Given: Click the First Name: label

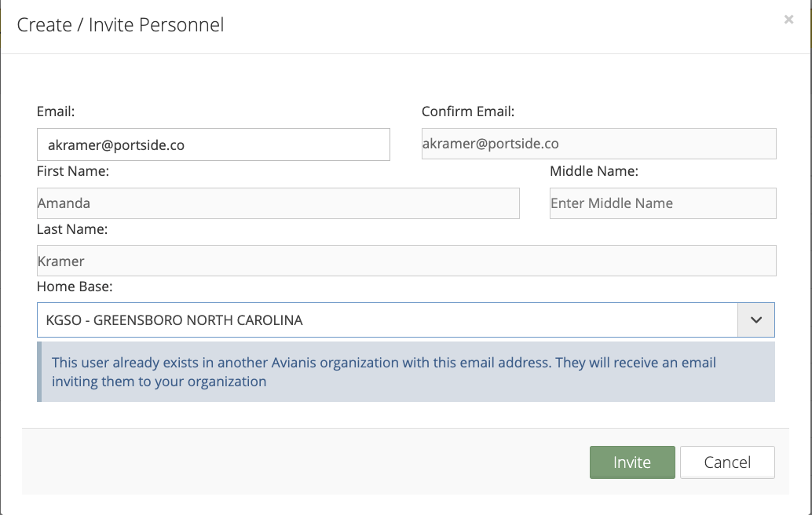Looking at the screenshot, I should [x=73, y=171].
